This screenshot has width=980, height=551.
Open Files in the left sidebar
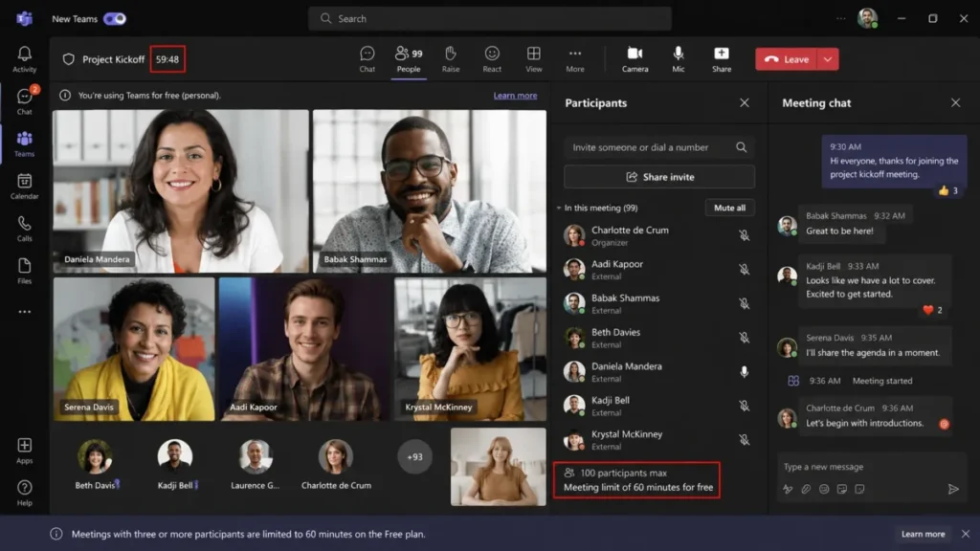(24, 271)
